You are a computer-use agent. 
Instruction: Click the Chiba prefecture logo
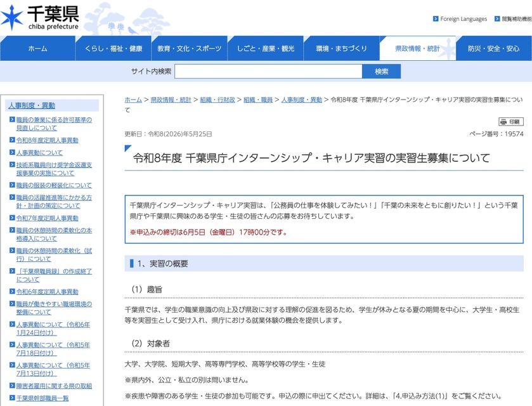(40, 18)
